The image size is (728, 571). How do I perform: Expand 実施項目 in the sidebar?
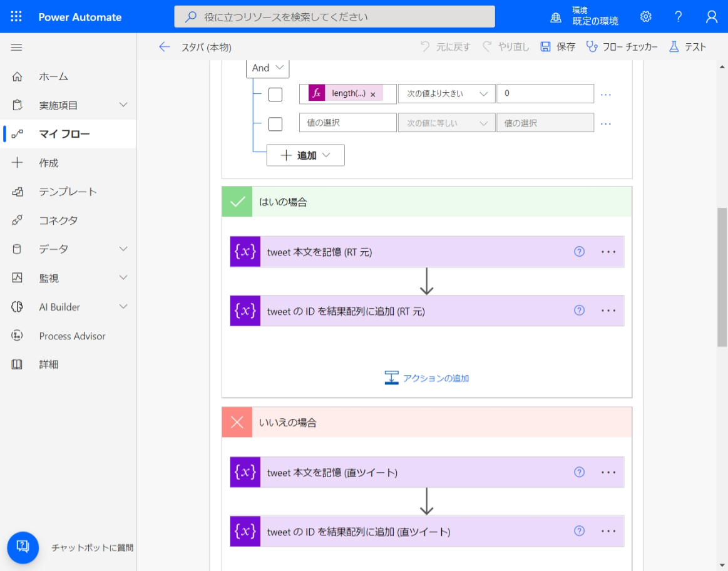123,105
